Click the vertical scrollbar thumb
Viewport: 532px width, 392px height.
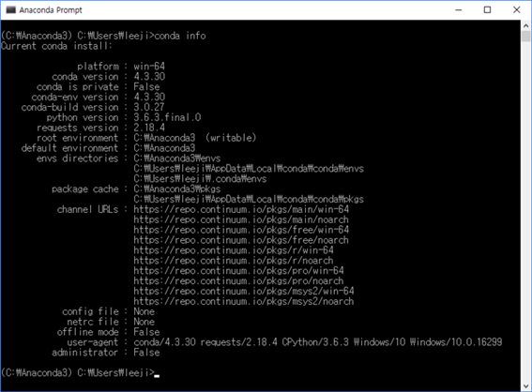525,36
